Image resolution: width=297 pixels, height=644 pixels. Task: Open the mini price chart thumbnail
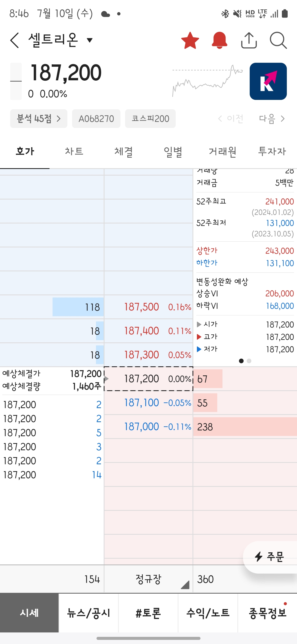pyautogui.click(x=208, y=81)
